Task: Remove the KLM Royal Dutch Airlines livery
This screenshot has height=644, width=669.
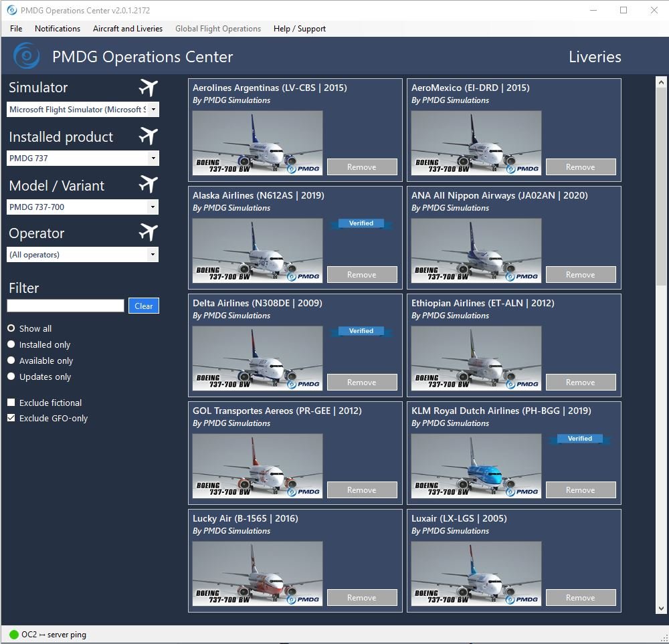Action: (x=581, y=490)
